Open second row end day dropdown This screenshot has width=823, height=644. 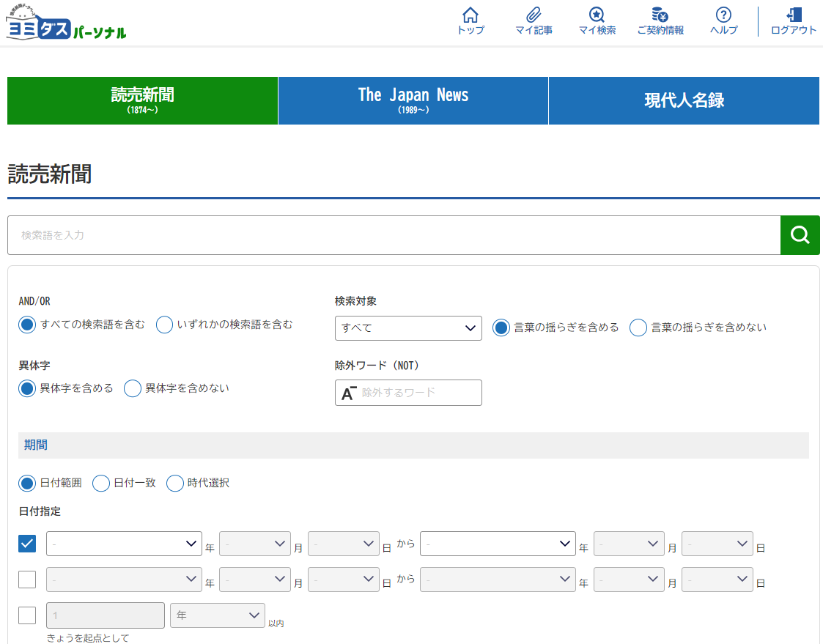click(717, 580)
